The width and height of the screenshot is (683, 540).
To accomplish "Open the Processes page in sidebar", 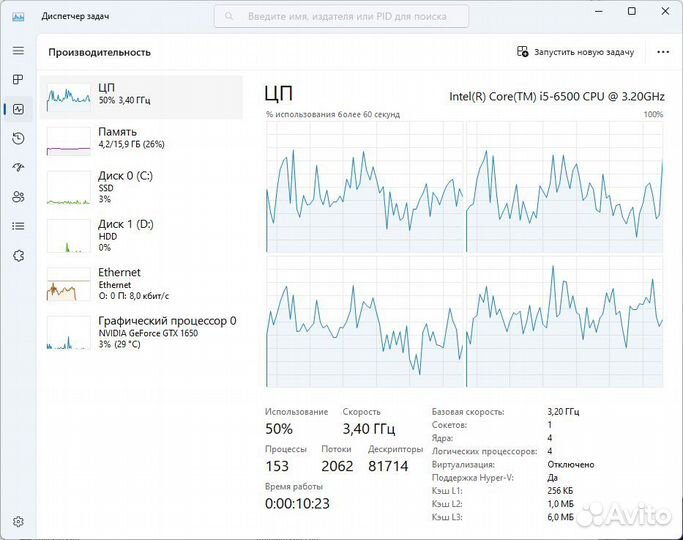I will (x=18, y=80).
